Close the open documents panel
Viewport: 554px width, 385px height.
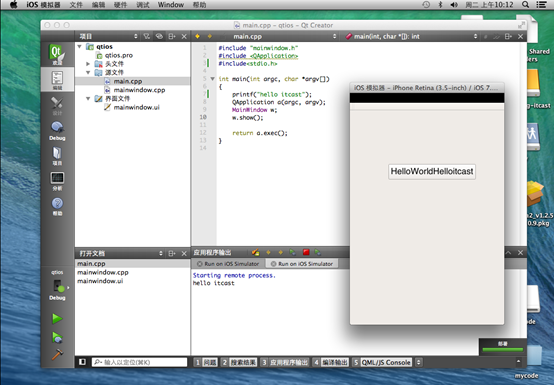click(184, 253)
